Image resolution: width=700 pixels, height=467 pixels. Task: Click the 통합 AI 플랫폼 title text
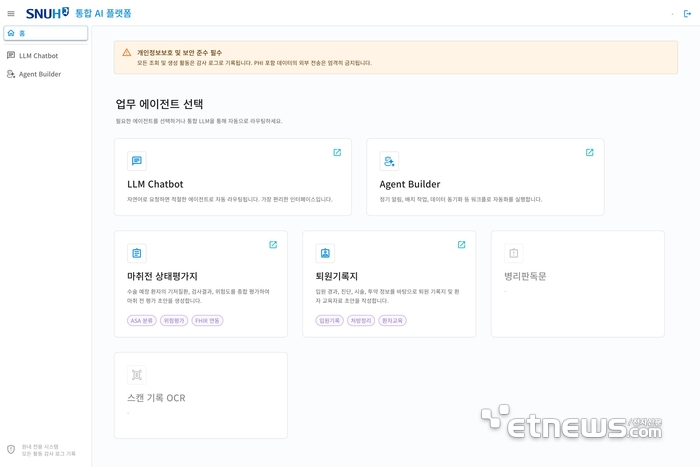[103, 13]
